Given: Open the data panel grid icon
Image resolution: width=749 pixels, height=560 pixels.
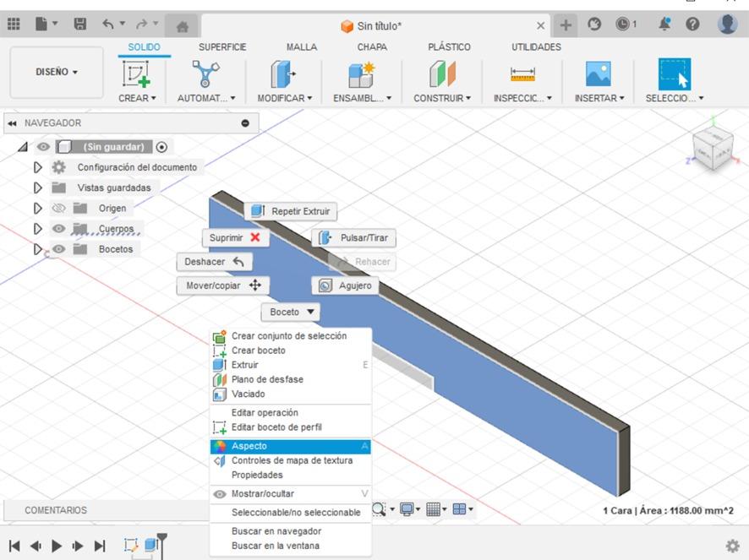Looking at the screenshot, I should pos(14,24).
